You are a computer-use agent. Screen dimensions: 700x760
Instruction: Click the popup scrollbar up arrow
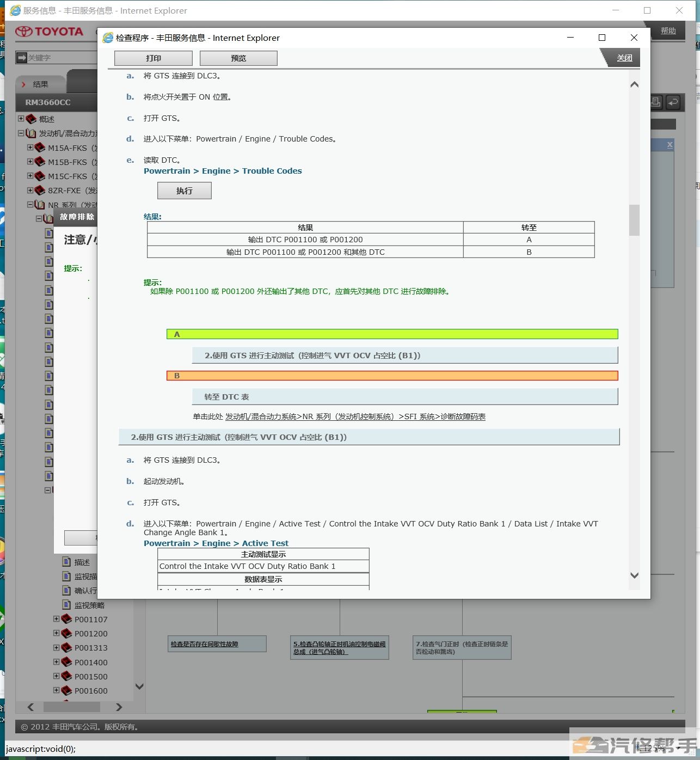pos(634,85)
